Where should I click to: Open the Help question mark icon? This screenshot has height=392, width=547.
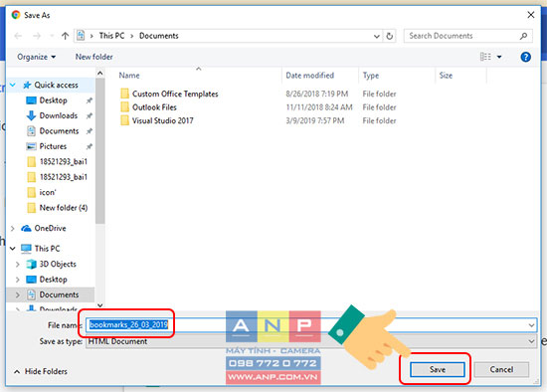pyautogui.click(x=525, y=57)
